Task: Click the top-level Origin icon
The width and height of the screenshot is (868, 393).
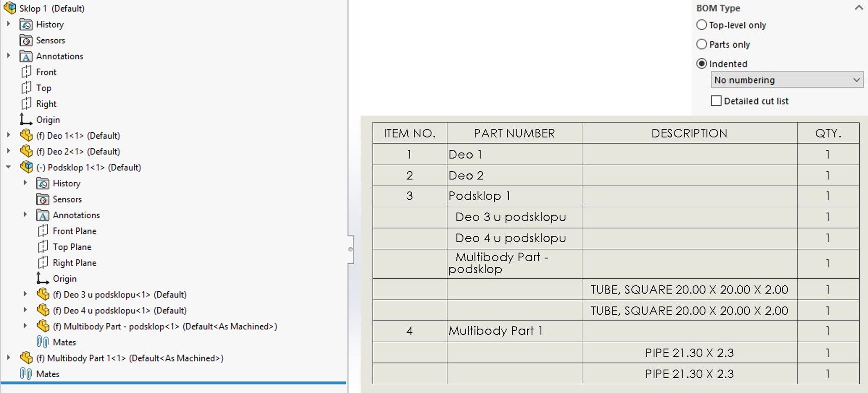Action: pyautogui.click(x=26, y=120)
